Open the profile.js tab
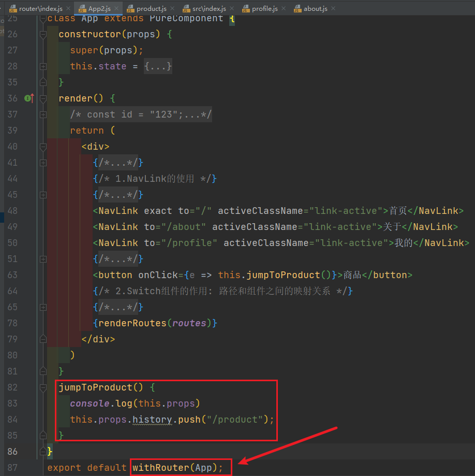The image size is (475, 476). pos(265,8)
